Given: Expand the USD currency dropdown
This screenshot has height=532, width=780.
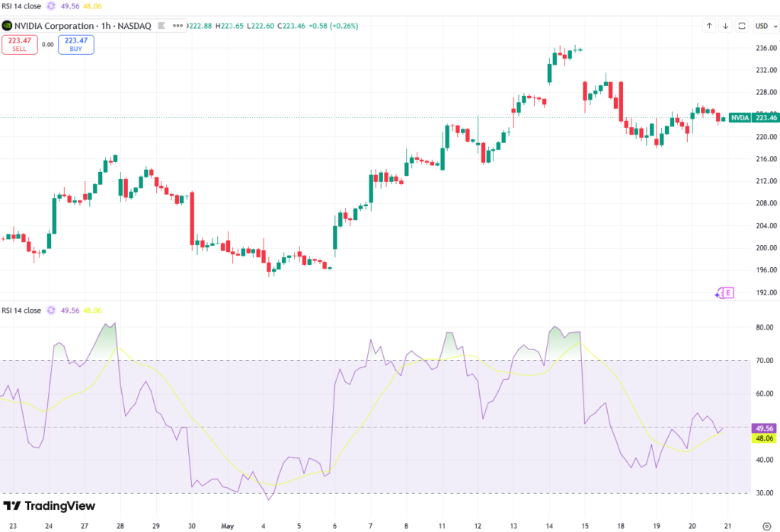Looking at the screenshot, I should click(765, 26).
